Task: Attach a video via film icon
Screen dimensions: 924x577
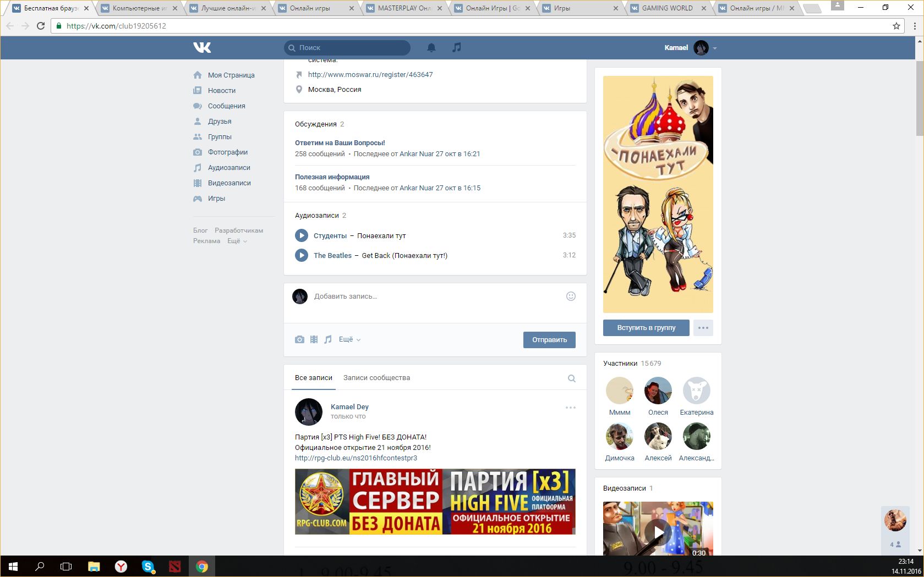Action: (314, 339)
